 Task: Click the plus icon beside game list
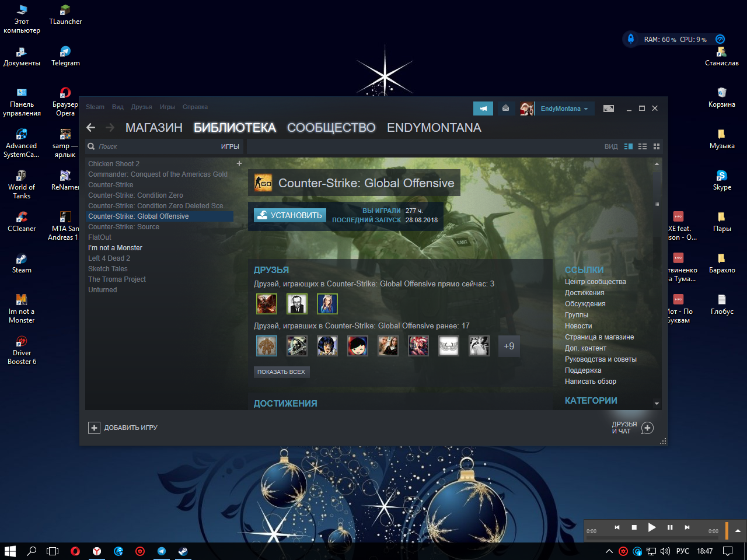click(239, 163)
